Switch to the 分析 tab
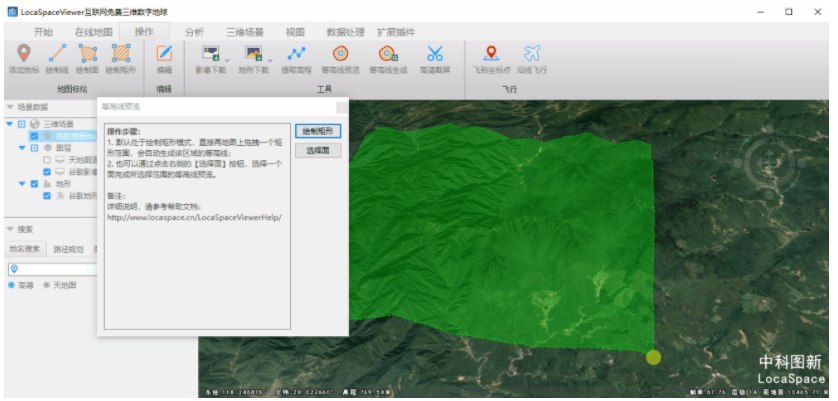 (195, 32)
